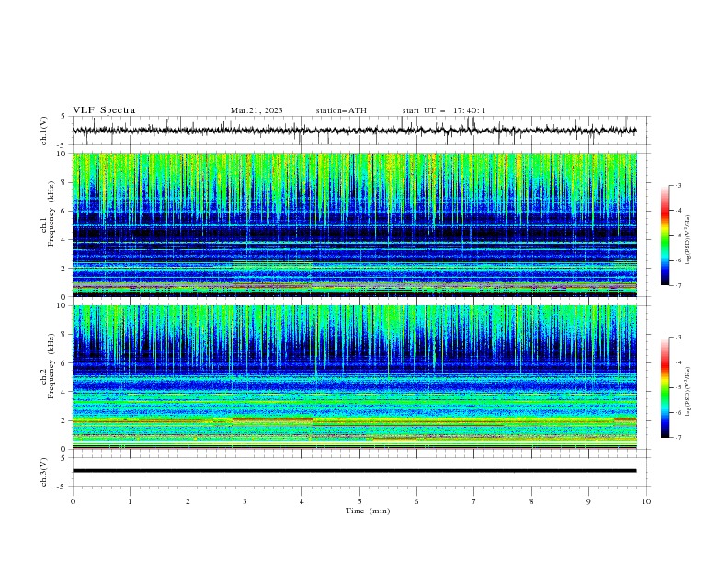
Task: Click the 'start UT = 17:40:1' label
Action: [444, 110]
